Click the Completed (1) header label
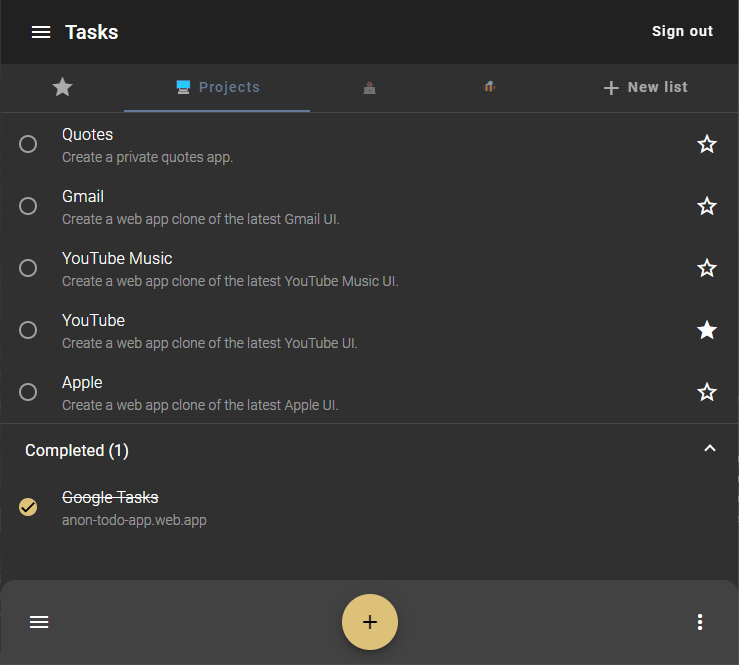Viewport: 739px width, 665px height. coord(77,451)
